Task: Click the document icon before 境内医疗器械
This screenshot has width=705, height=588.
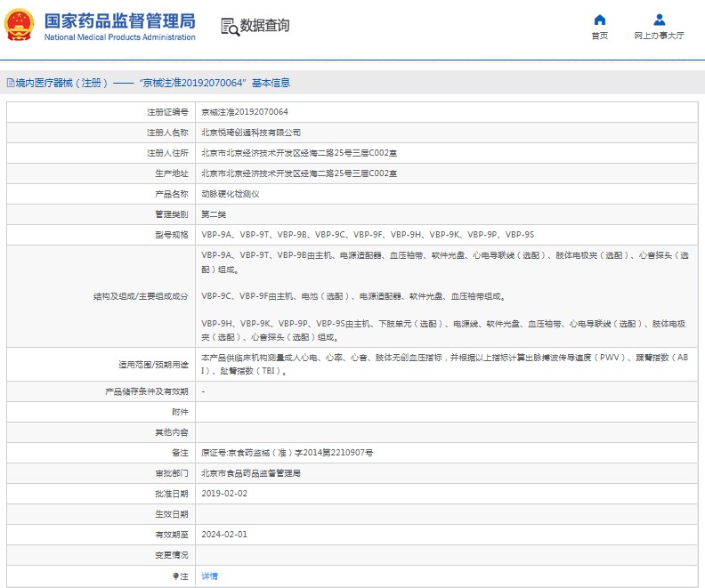Action: point(11,83)
